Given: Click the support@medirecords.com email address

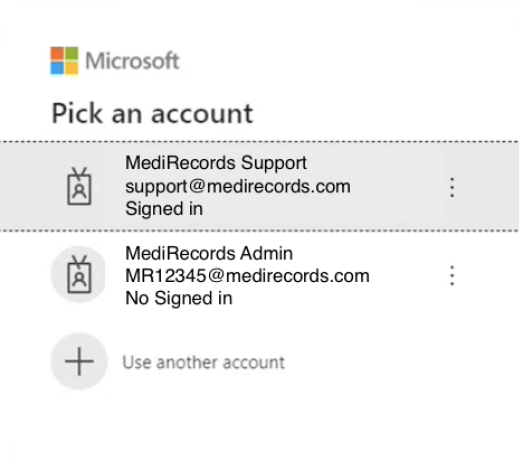Looking at the screenshot, I should click(238, 186).
